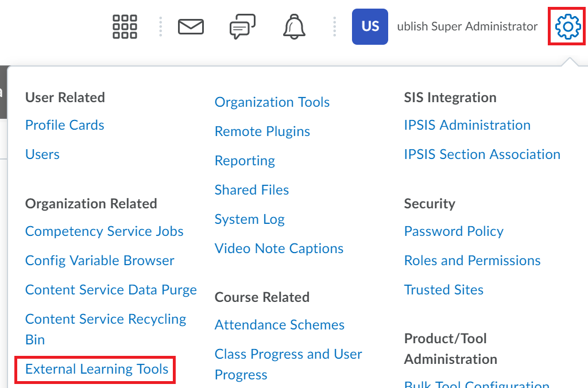Click the US user avatar
This screenshot has height=388, width=588.
tap(370, 26)
